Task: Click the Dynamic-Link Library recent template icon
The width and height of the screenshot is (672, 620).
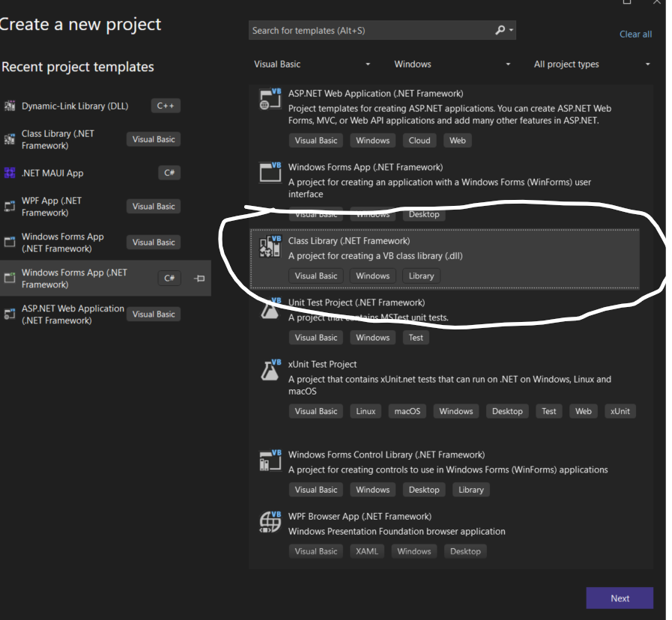Action: click(10, 106)
